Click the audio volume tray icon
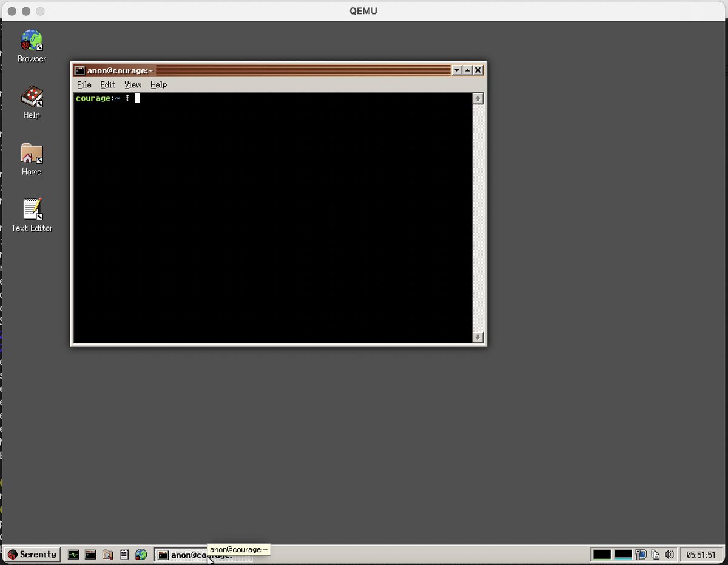 click(x=669, y=554)
